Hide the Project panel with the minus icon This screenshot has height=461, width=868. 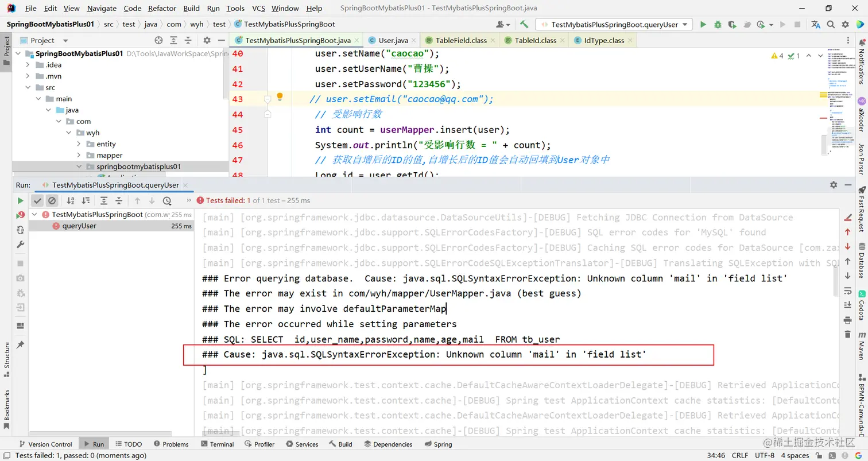221,40
